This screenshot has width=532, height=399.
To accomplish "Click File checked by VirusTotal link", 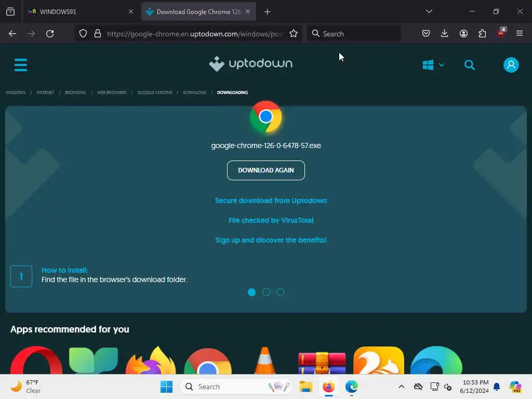I will 271,220.
